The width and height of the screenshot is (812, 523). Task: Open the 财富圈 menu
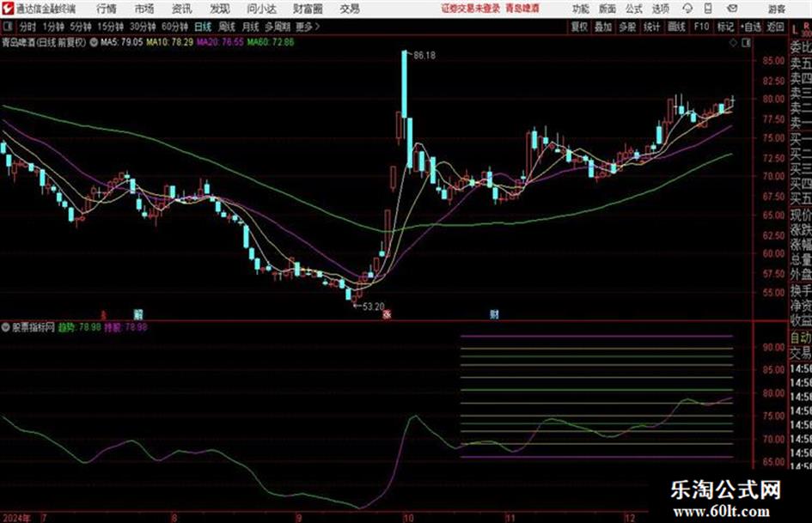pos(308,9)
